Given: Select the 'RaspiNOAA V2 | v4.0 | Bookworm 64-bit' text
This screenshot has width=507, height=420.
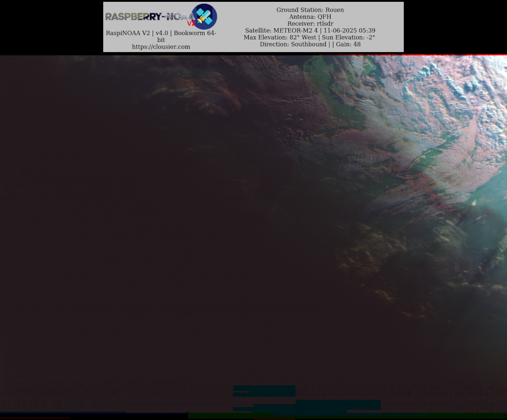Looking at the screenshot, I should pyautogui.click(x=161, y=36).
